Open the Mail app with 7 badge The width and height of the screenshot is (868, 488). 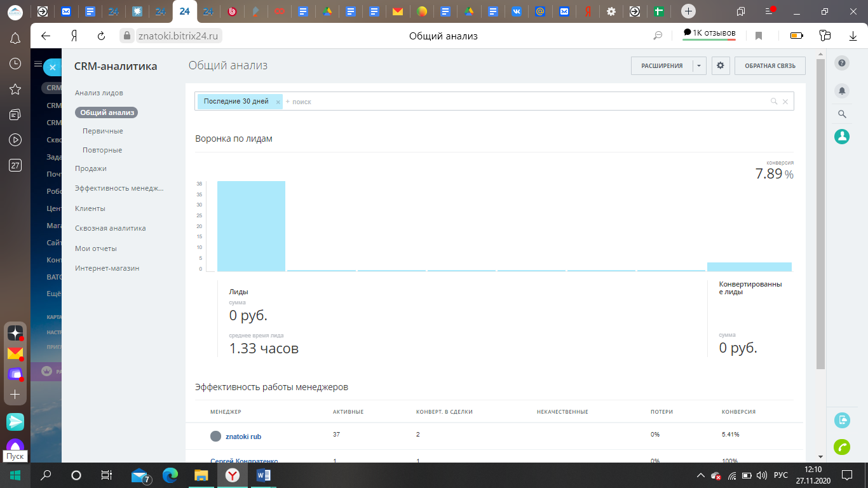coord(140,475)
